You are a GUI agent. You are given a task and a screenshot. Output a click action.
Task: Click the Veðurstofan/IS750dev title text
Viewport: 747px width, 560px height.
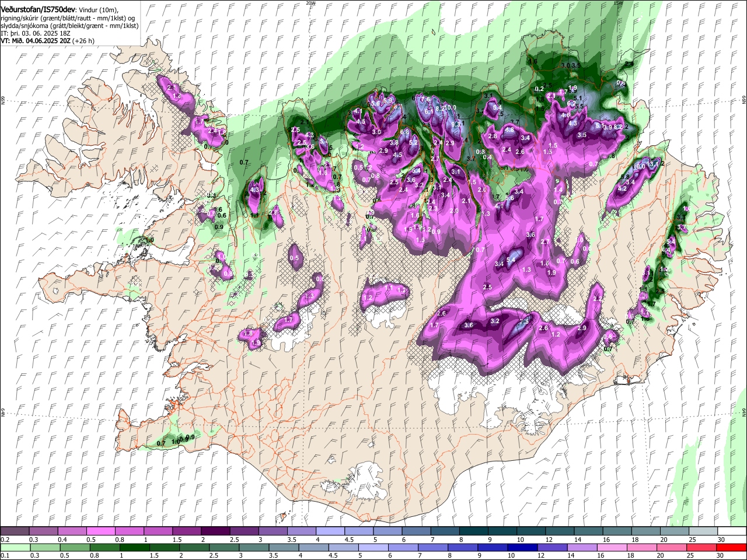(x=38, y=10)
